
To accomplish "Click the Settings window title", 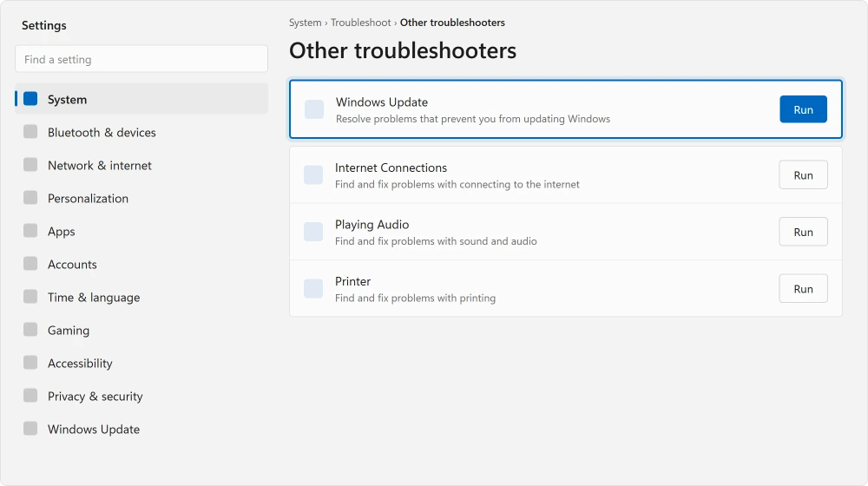I will 43,25.
